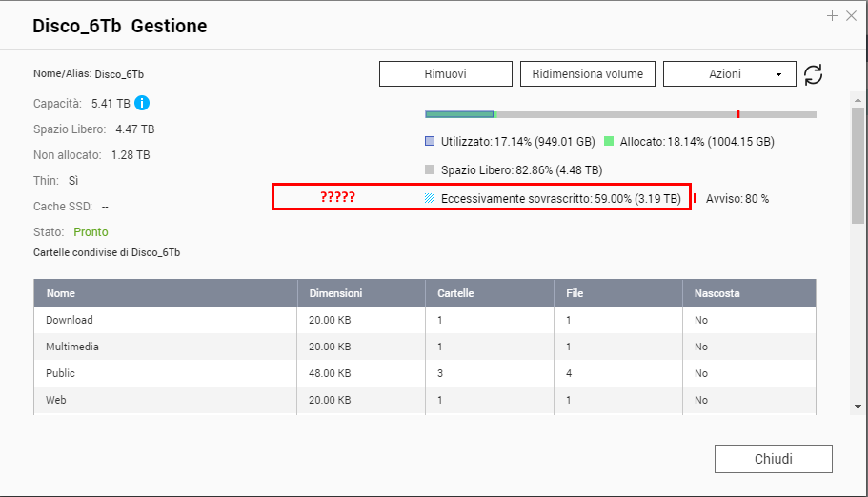
Task: Click the Nascosta column header
Action: (717, 293)
